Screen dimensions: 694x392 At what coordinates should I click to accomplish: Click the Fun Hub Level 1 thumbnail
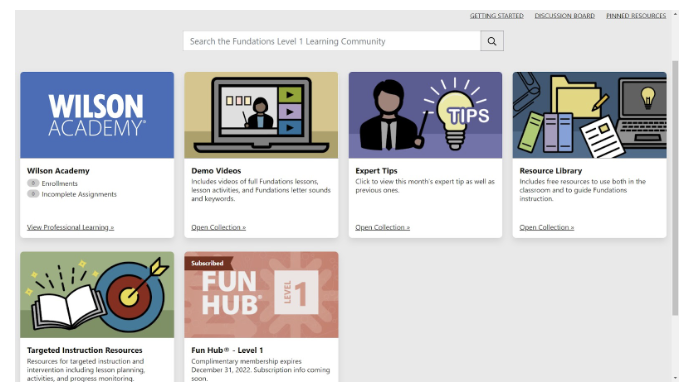[x=261, y=295]
